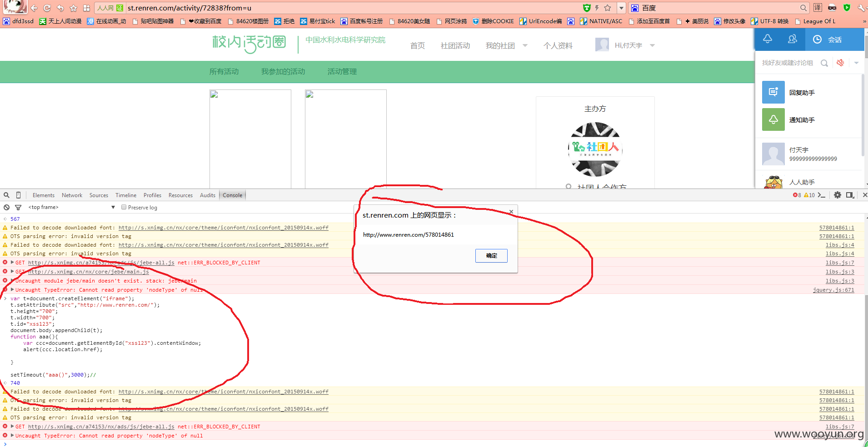The height and width of the screenshot is (447, 868).
Task: Switch to the Elements panel
Action: 44,195
